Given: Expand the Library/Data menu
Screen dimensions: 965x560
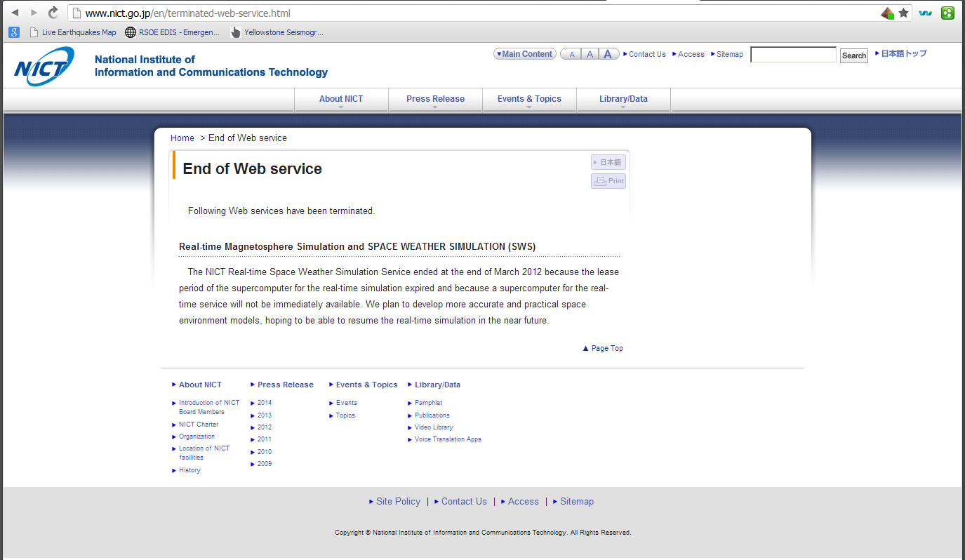Looking at the screenshot, I should (623, 100).
